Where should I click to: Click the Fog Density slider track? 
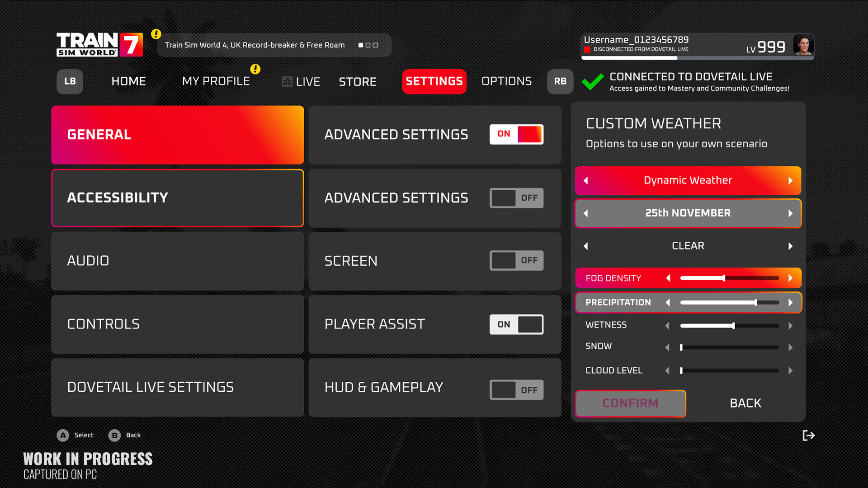pos(730,278)
